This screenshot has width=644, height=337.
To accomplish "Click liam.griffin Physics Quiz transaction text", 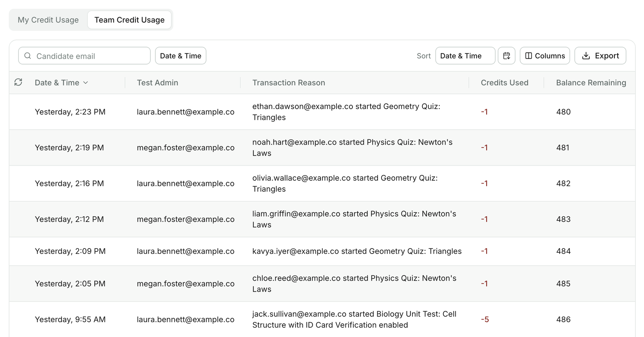I will [x=354, y=219].
